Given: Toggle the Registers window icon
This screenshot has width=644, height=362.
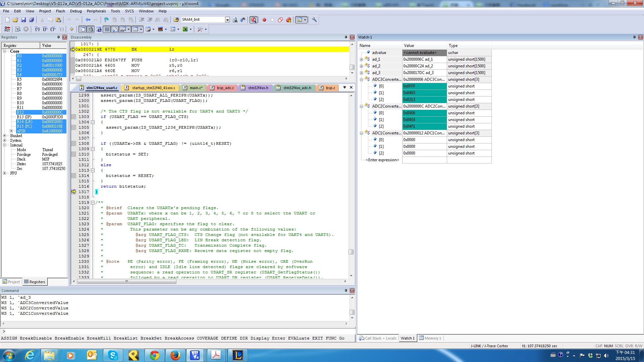Looking at the screenshot, I should click(107, 29).
